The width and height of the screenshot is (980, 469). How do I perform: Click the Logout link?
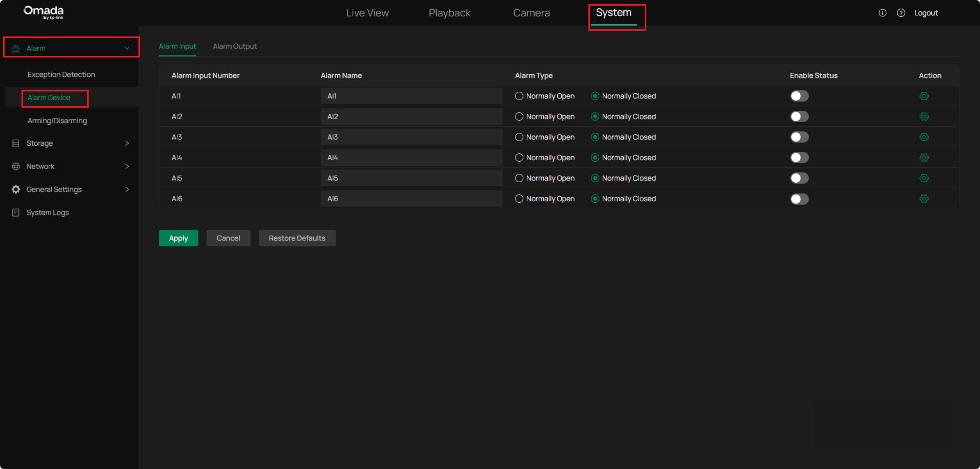[x=926, y=13]
